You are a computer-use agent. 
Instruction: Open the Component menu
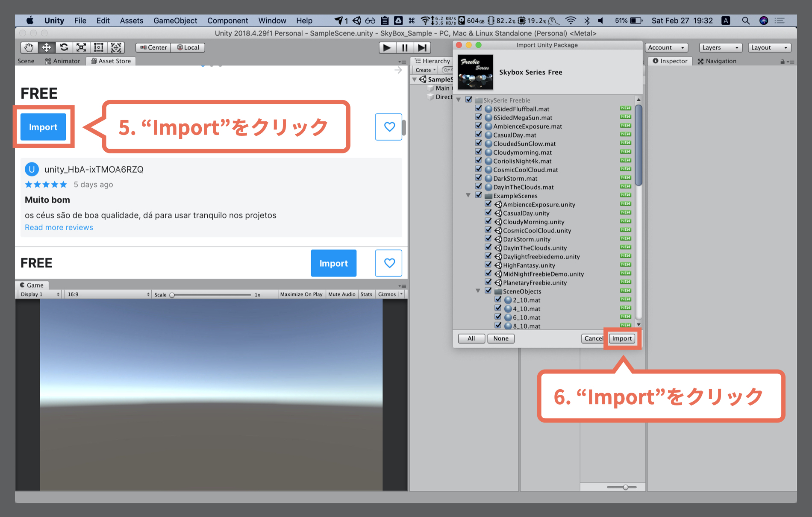[x=227, y=21]
